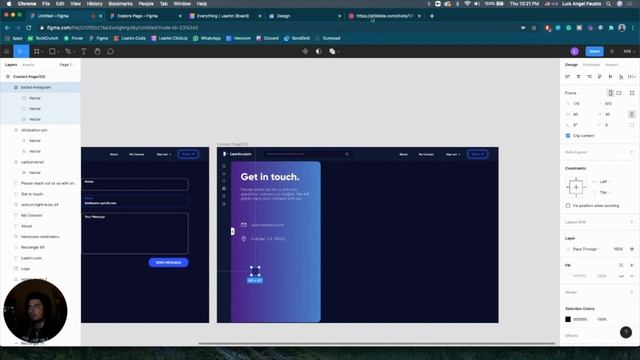Add a Layout Grid with plus
Image resolution: width=640 pixels, height=360 pixels.
(x=632, y=222)
